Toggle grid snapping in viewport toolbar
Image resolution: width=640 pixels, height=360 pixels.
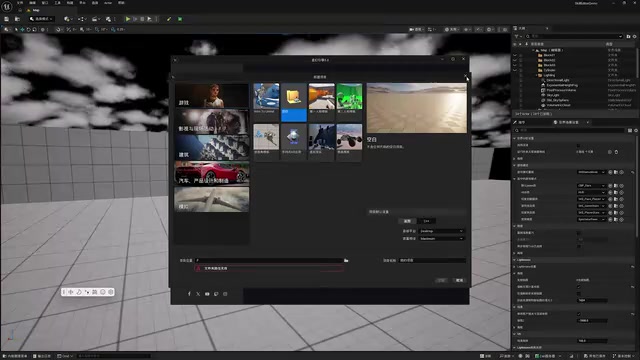click(82, 30)
